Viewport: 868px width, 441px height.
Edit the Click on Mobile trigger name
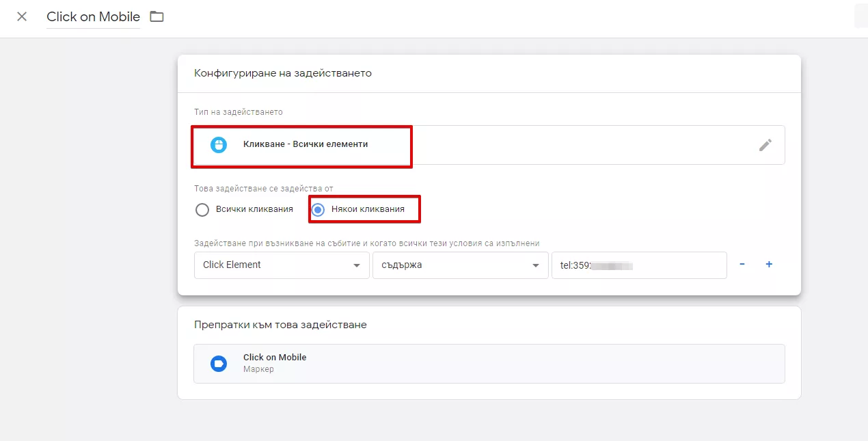click(x=94, y=18)
